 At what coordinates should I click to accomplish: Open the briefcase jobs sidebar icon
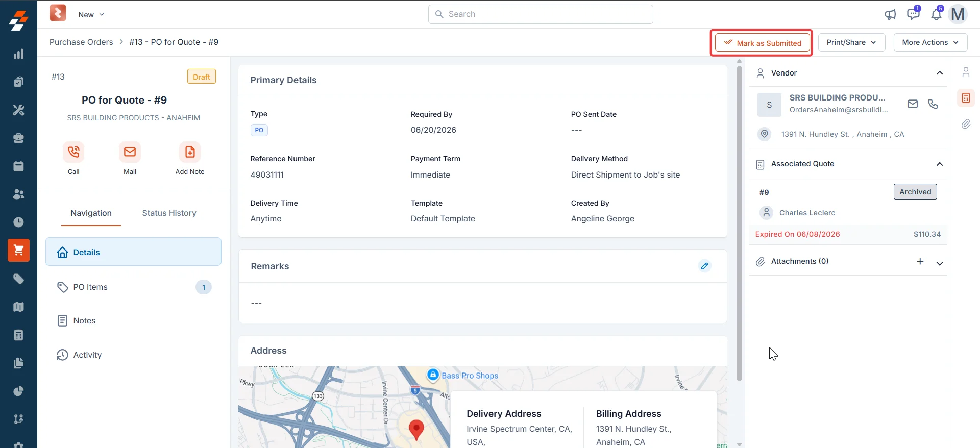[18, 138]
